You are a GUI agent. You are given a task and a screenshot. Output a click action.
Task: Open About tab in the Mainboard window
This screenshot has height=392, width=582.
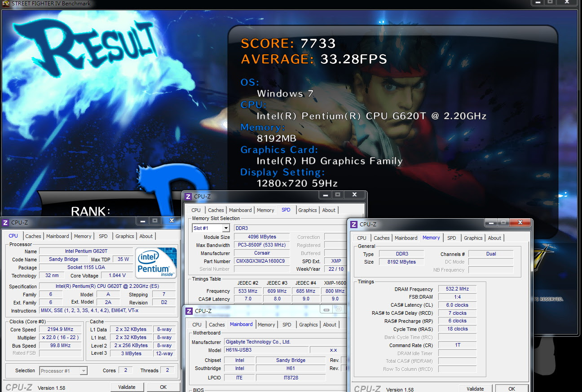pos(330,325)
